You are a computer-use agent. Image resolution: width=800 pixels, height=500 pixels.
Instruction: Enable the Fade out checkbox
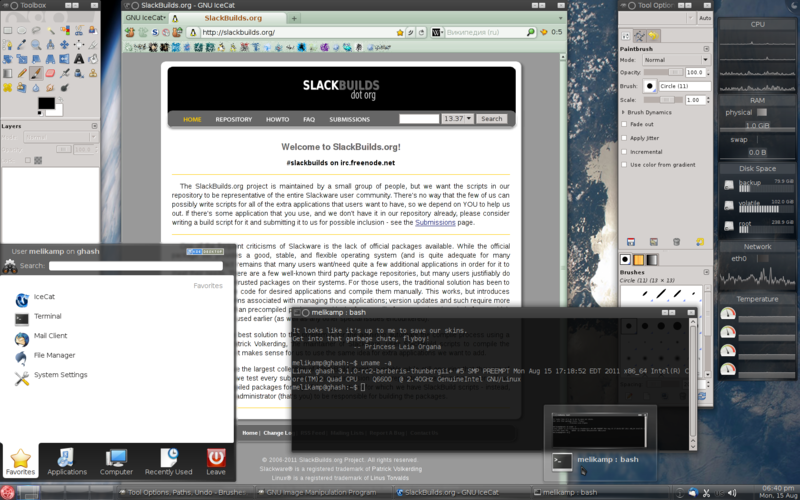pos(624,124)
